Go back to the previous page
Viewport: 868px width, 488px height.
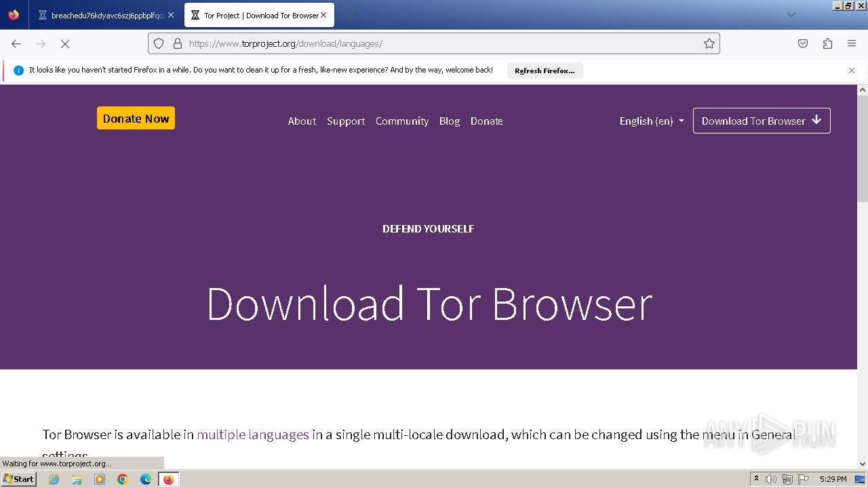(16, 43)
